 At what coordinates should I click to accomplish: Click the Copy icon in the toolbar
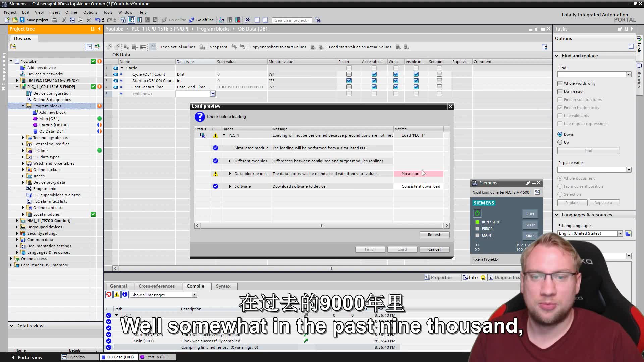click(72, 20)
